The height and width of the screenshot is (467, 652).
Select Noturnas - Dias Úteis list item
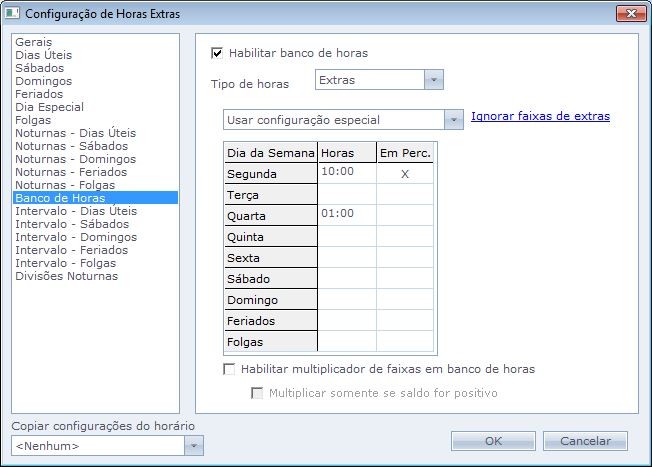75,134
